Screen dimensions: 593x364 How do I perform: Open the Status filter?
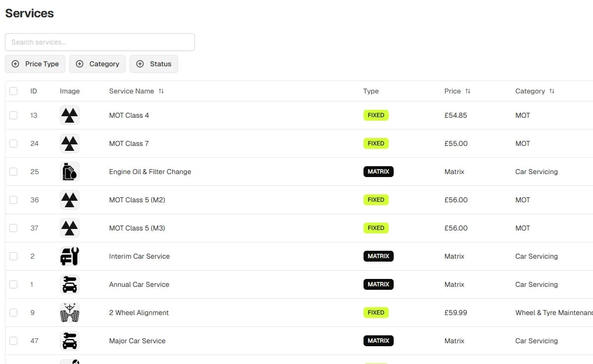click(x=154, y=64)
